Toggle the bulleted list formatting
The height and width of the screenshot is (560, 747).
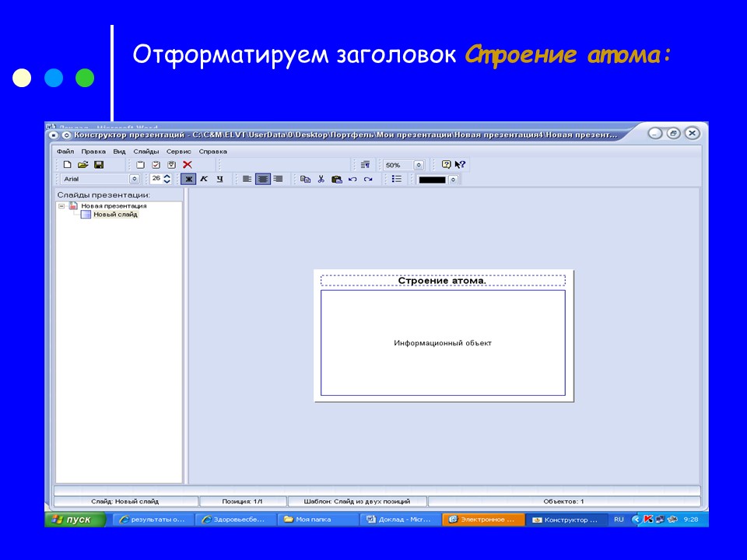[x=395, y=179]
